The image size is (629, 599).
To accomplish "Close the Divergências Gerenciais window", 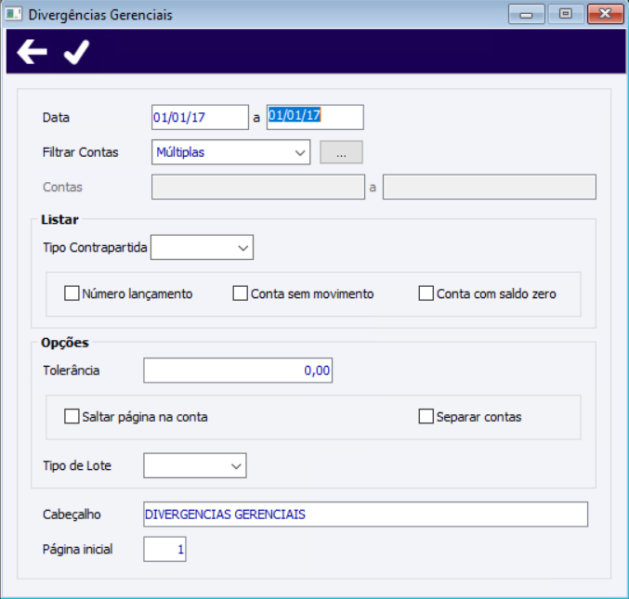I will pos(605,14).
